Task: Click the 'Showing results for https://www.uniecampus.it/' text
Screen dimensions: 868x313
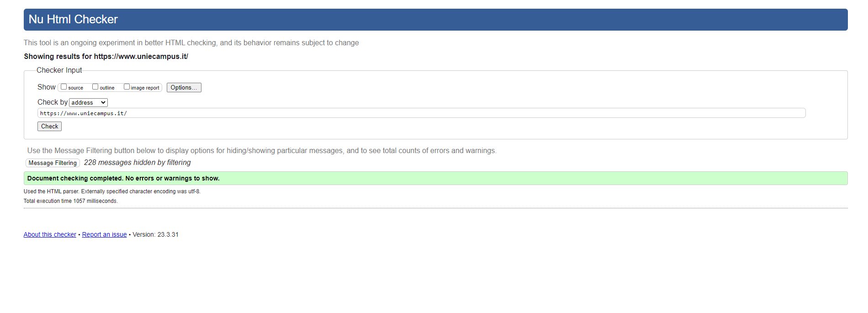Action: (x=106, y=57)
